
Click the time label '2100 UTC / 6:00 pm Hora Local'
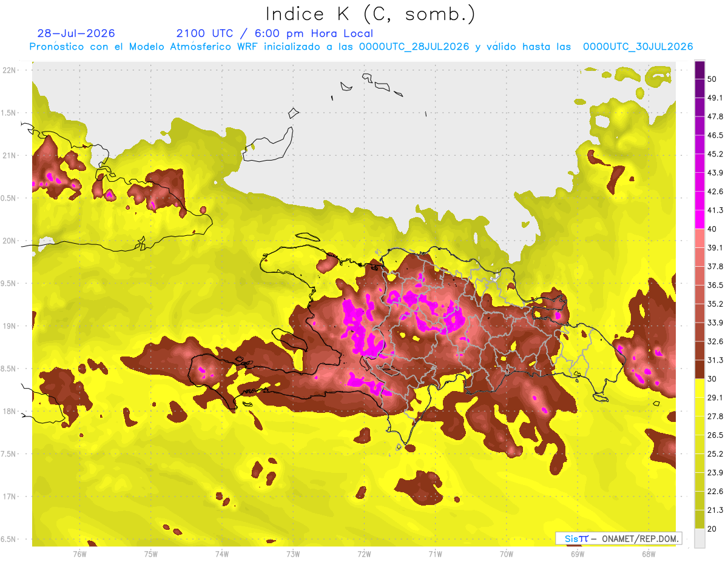tap(275, 33)
